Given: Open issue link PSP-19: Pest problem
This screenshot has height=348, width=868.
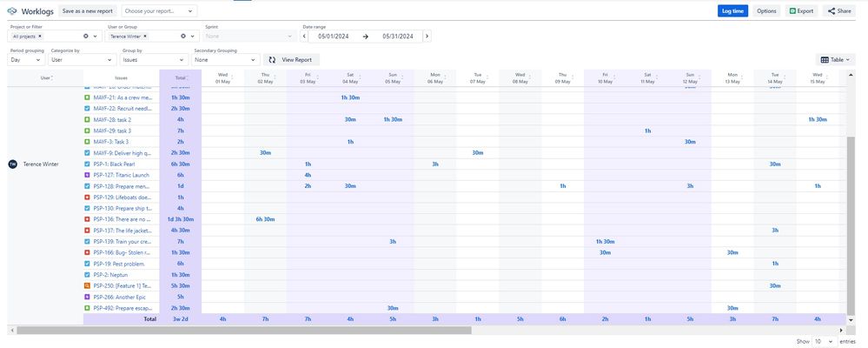Looking at the screenshot, I should click(119, 264).
